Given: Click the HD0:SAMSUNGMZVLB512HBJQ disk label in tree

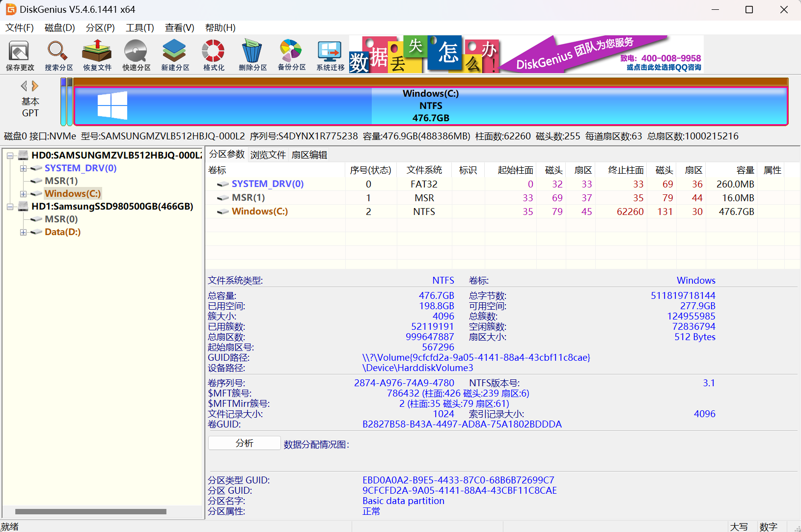Looking at the screenshot, I should [x=117, y=156].
